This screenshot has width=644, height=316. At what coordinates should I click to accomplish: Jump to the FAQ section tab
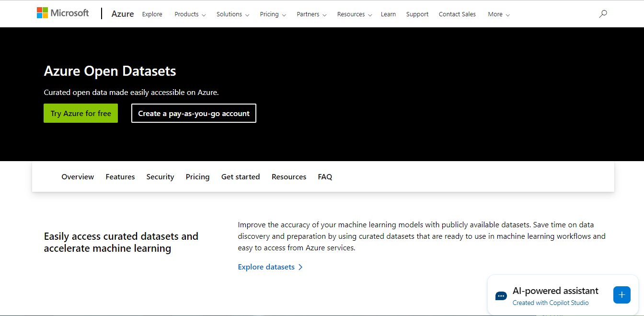pos(325,177)
